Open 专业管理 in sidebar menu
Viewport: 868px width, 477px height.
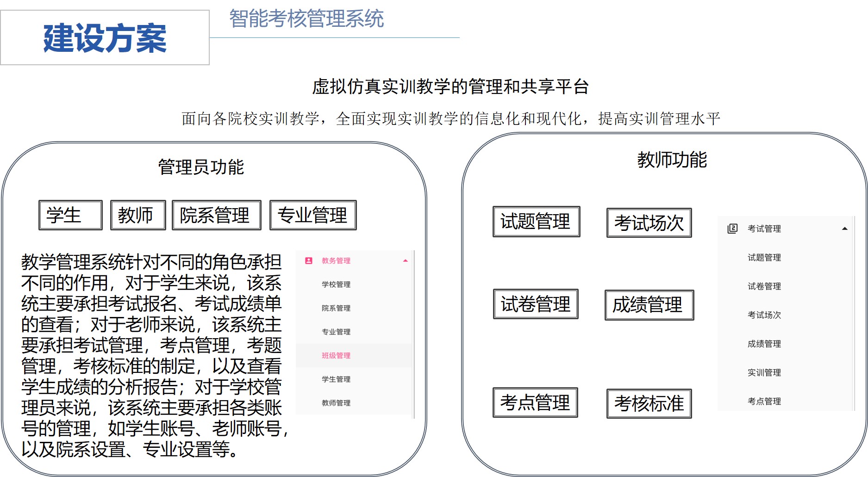coord(336,332)
